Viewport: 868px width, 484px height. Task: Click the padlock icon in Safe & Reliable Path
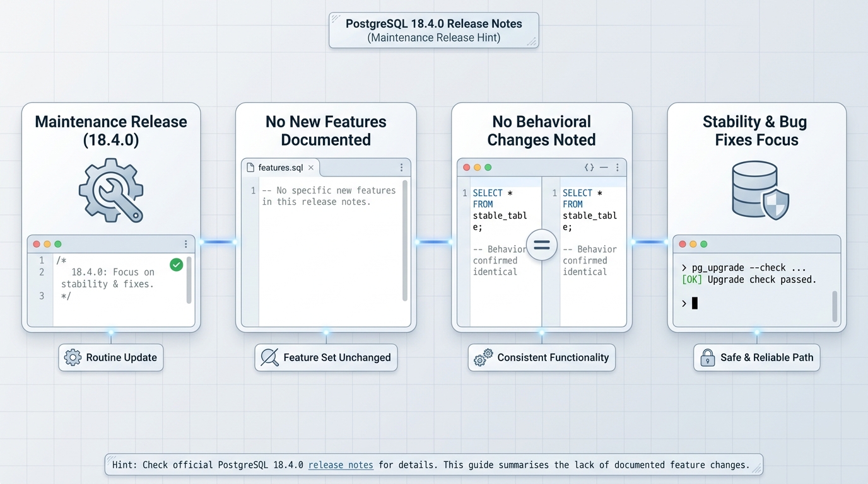[707, 357]
